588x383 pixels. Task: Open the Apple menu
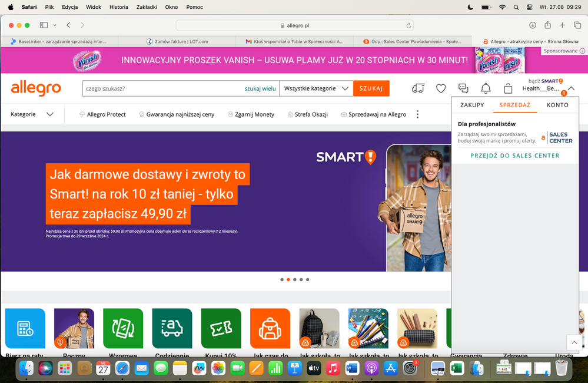pyautogui.click(x=11, y=7)
